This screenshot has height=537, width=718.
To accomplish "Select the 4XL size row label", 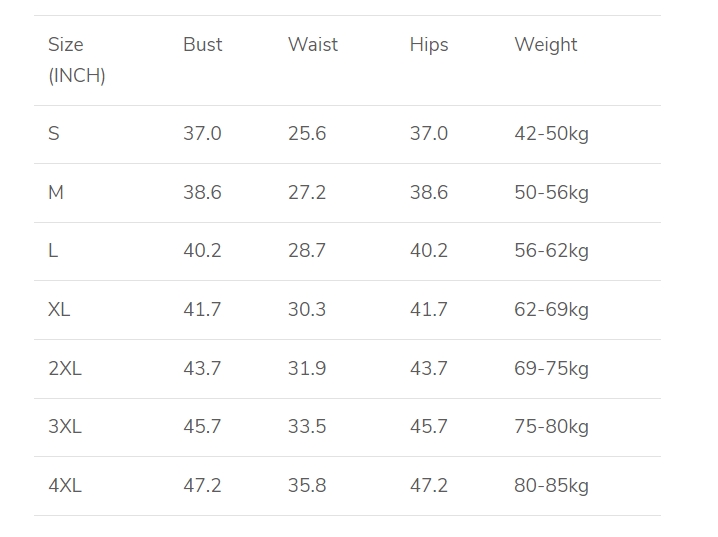I will click(x=65, y=486).
